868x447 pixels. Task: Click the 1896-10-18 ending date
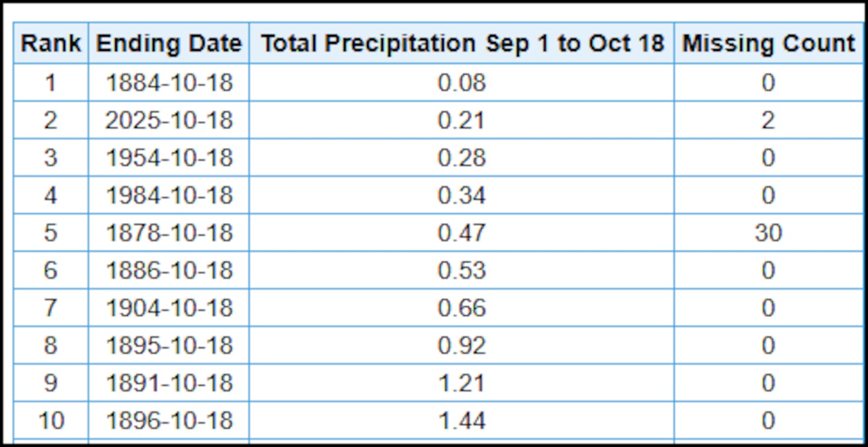coord(169,420)
